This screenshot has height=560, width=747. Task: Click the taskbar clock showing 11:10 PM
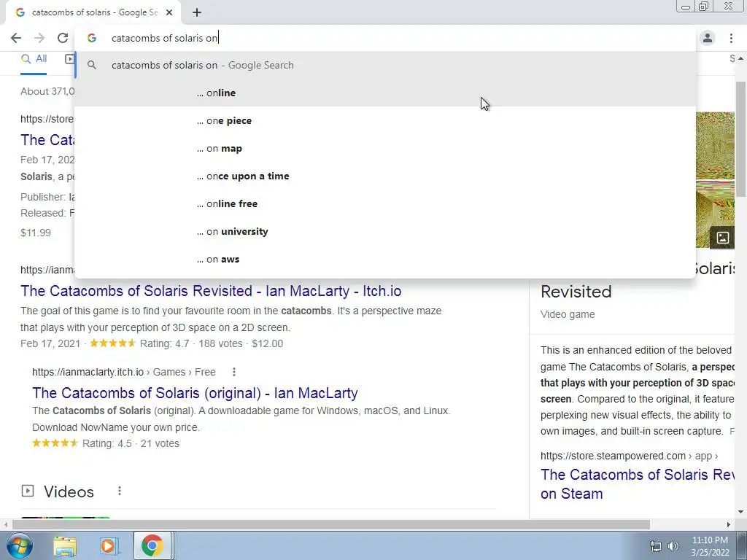(x=710, y=546)
